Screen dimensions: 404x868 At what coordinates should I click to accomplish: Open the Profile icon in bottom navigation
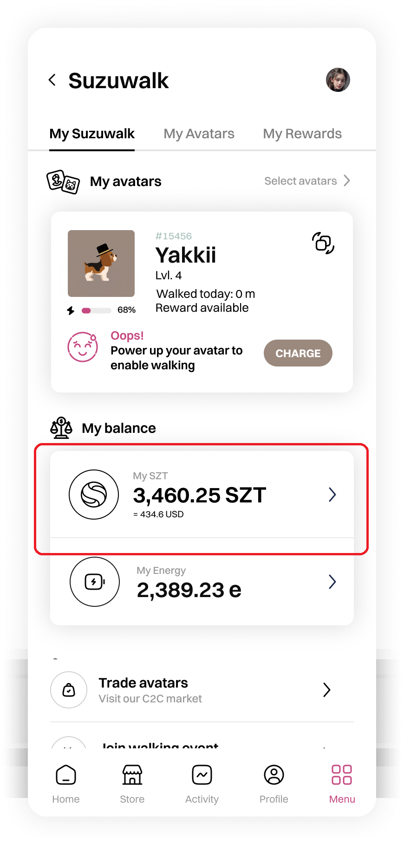coord(274,775)
